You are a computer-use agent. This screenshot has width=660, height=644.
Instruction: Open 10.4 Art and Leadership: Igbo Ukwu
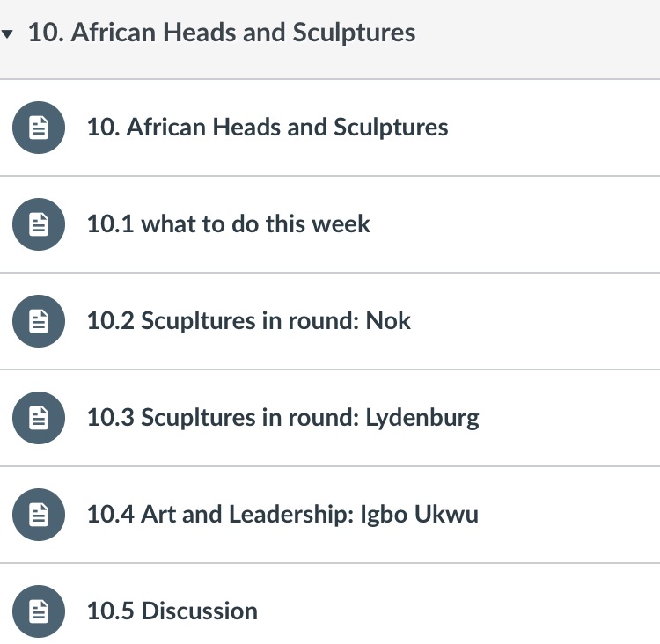pyautogui.click(x=282, y=515)
